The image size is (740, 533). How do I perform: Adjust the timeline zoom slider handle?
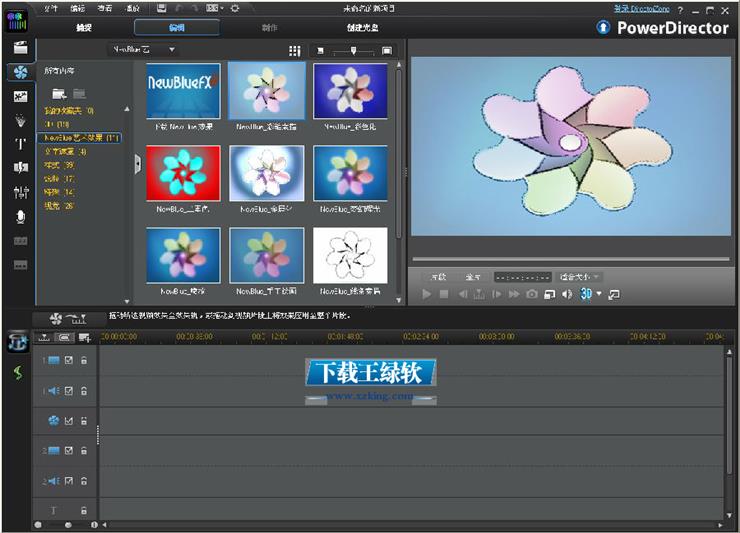pos(68,525)
